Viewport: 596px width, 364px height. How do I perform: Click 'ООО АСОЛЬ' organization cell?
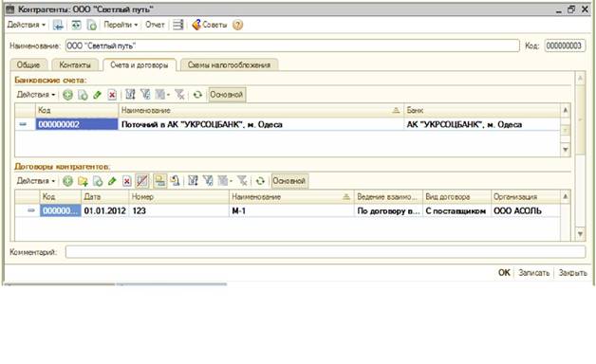(x=526, y=211)
